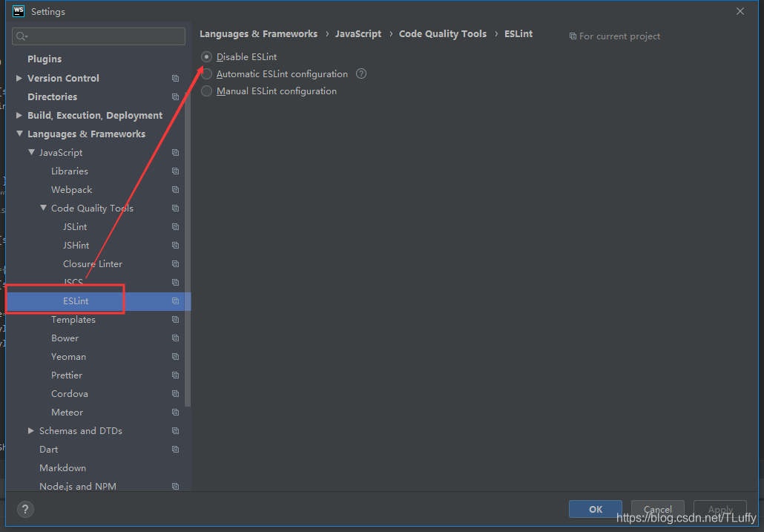
Task: Click project-level icon beside JavaScript
Action: [175, 153]
